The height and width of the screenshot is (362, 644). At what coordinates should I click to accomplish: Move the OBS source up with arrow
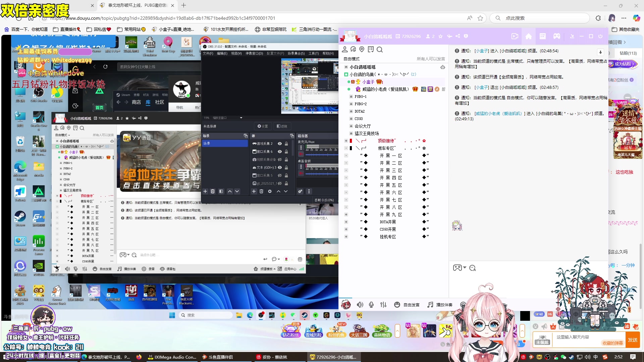(278, 191)
